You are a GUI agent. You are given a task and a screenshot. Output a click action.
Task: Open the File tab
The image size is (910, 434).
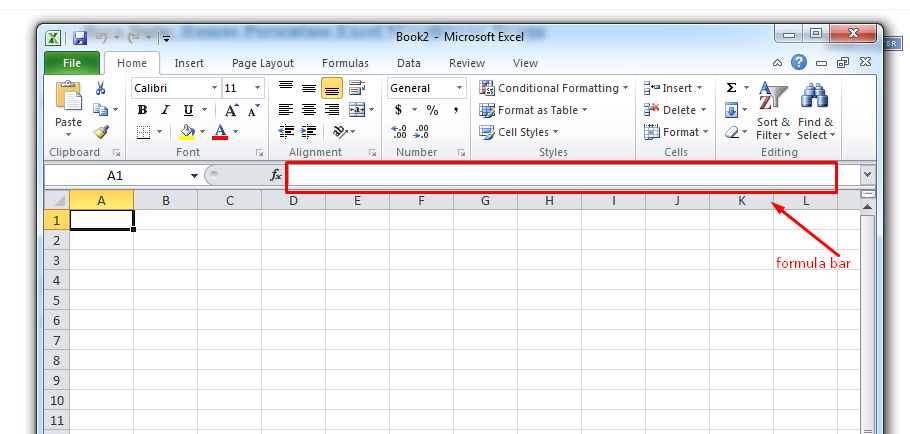pyautogui.click(x=72, y=63)
